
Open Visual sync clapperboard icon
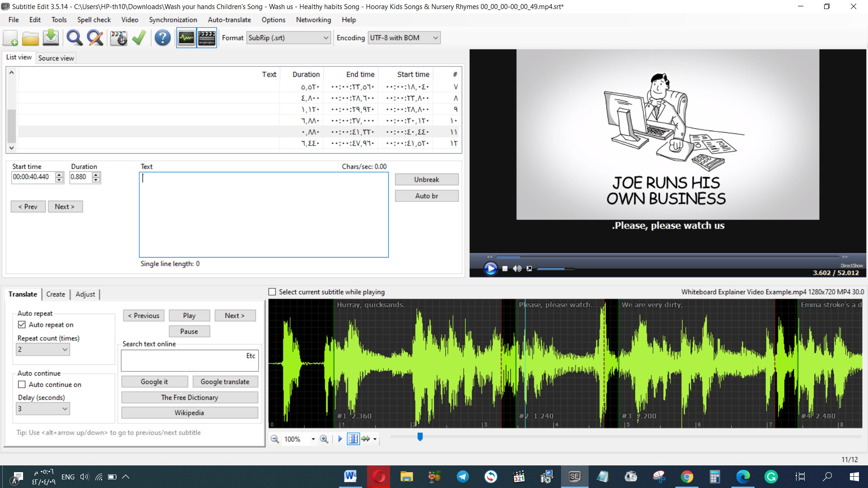[x=118, y=38]
